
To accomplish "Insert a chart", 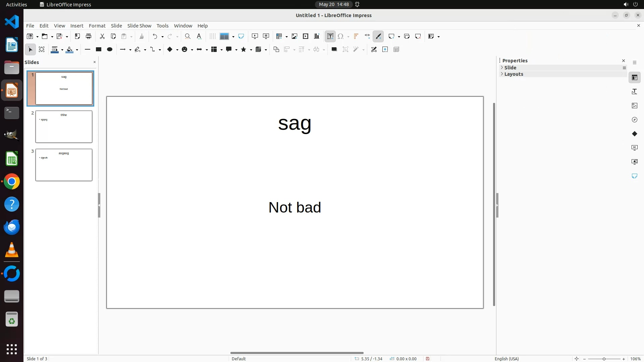I will pyautogui.click(x=317, y=36).
